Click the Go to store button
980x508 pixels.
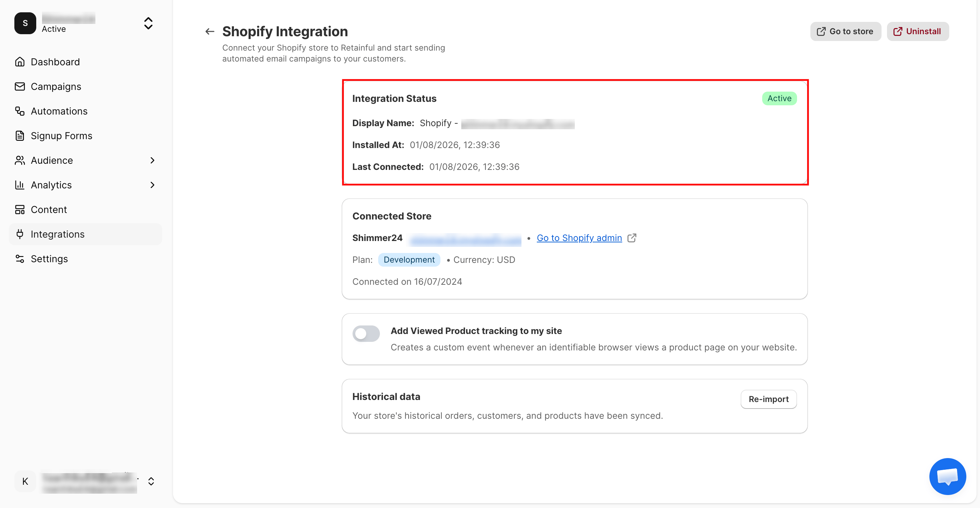coord(845,31)
